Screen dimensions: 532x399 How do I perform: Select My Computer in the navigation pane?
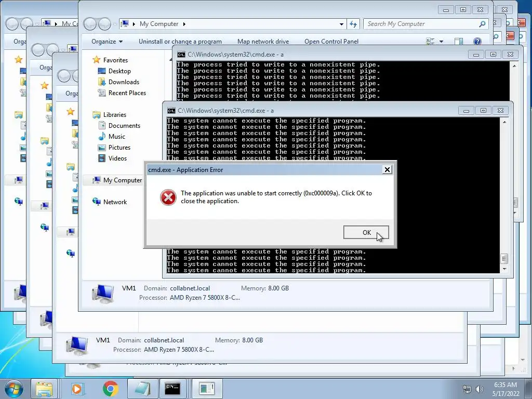tap(123, 180)
